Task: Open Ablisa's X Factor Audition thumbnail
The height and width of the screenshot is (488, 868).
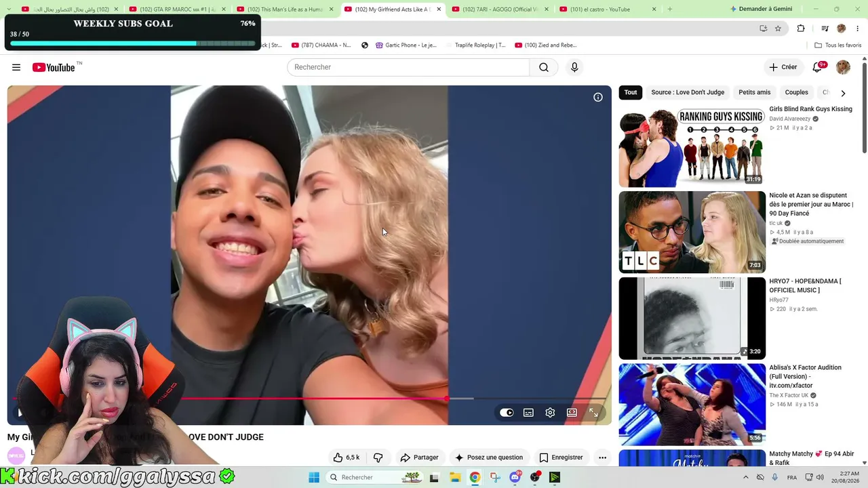Action: 692,404
